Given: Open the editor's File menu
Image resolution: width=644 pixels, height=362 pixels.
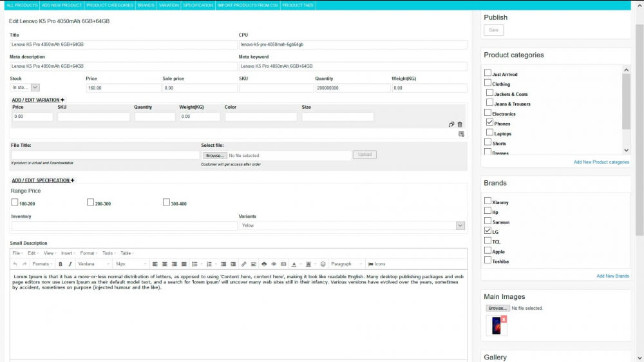Looking at the screenshot, I should pyautogui.click(x=17, y=254).
